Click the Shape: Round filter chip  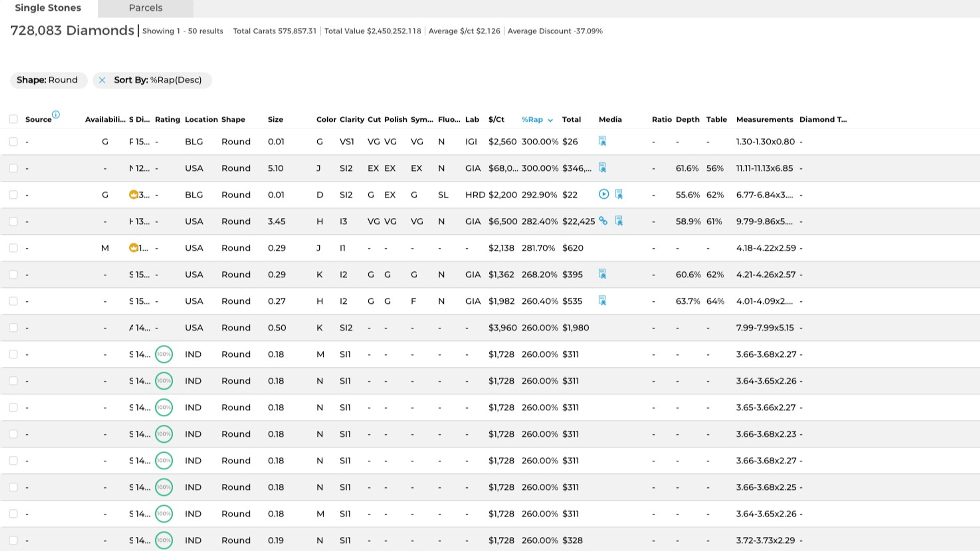pos(49,80)
